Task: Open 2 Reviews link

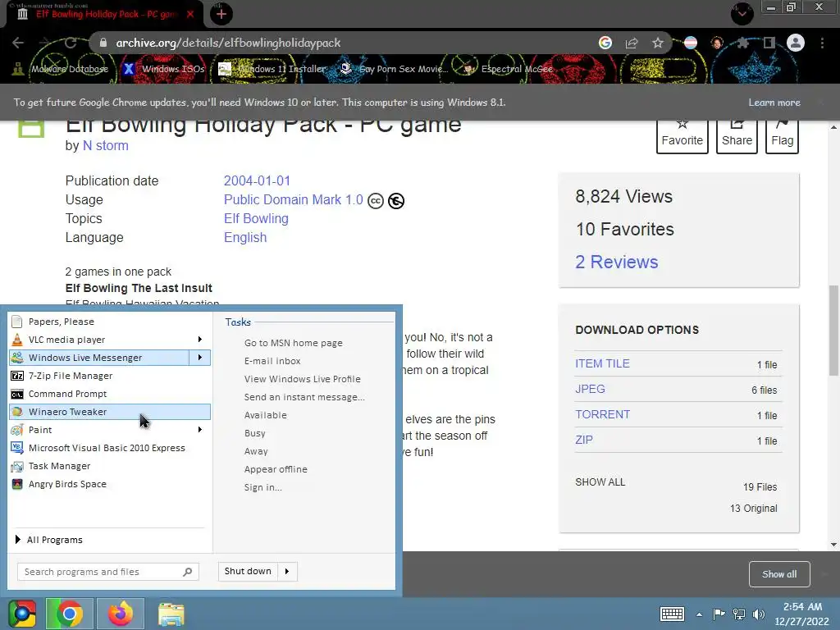Action: [617, 262]
